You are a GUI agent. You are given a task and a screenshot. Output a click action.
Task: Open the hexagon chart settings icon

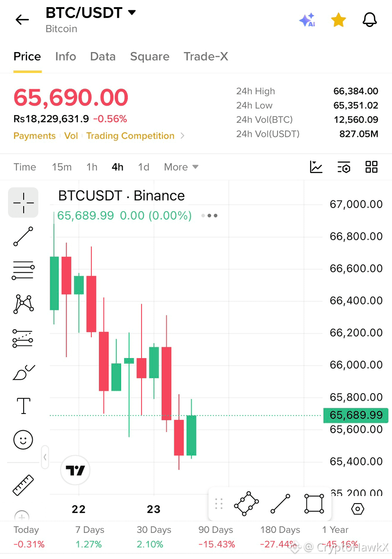(357, 509)
